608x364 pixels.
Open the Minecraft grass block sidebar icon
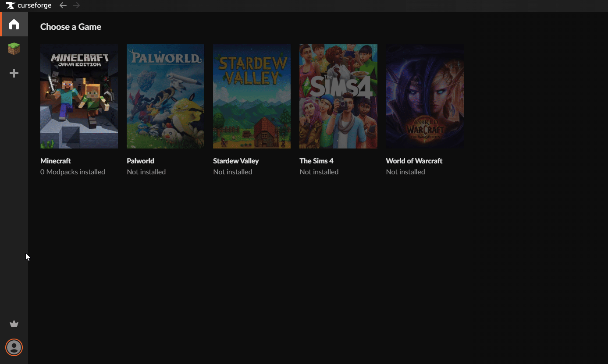pos(14,49)
